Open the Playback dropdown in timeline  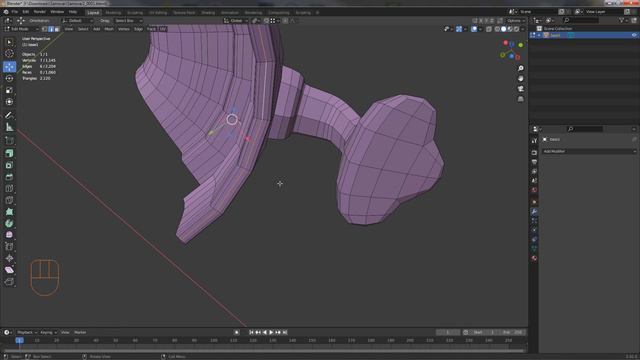27,332
